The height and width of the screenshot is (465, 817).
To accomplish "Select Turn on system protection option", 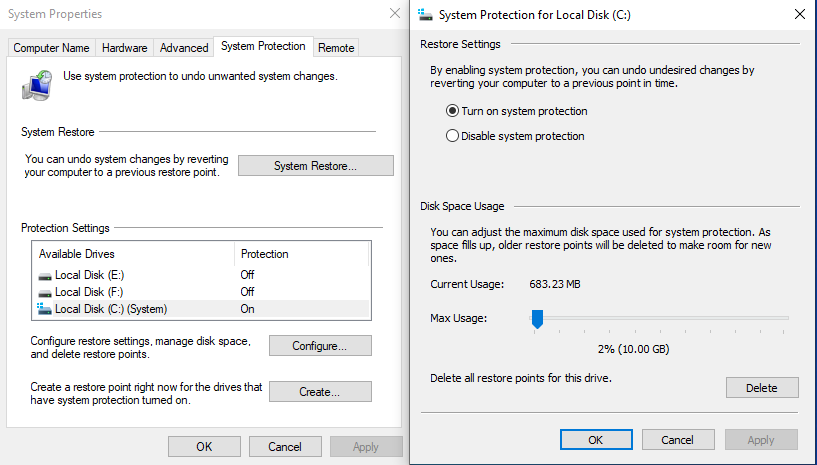I will [453, 111].
